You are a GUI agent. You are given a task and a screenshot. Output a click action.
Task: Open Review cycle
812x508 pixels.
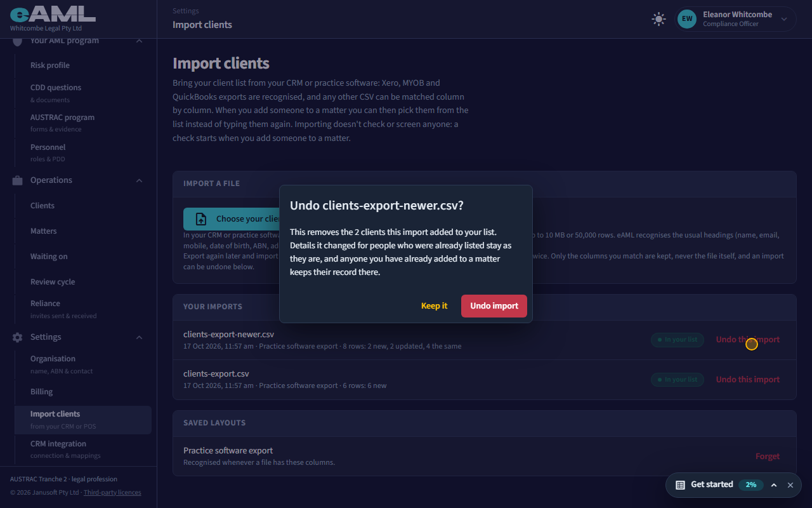click(x=83, y=282)
